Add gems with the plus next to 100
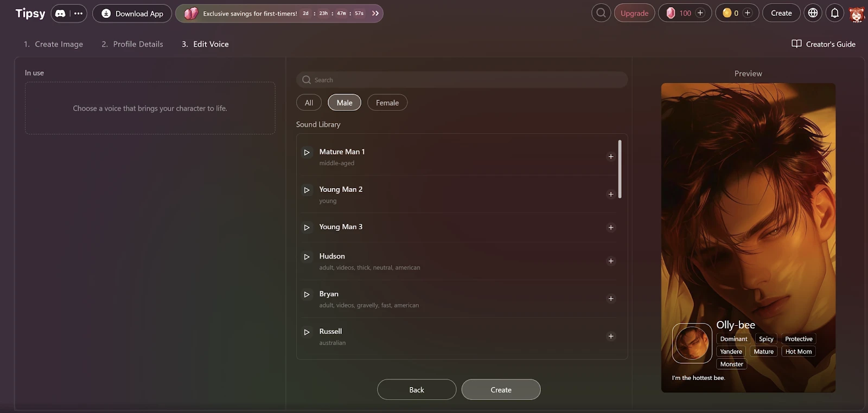The image size is (868, 413). (x=700, y=13)
